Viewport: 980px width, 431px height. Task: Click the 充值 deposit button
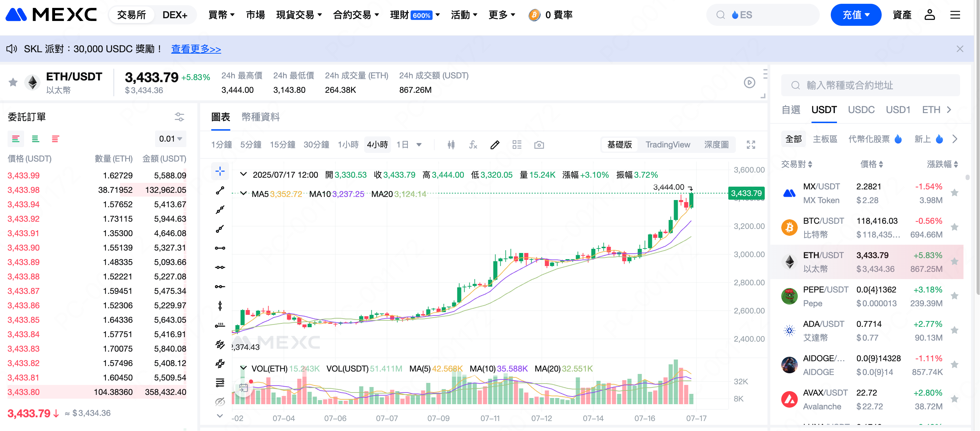856,15
